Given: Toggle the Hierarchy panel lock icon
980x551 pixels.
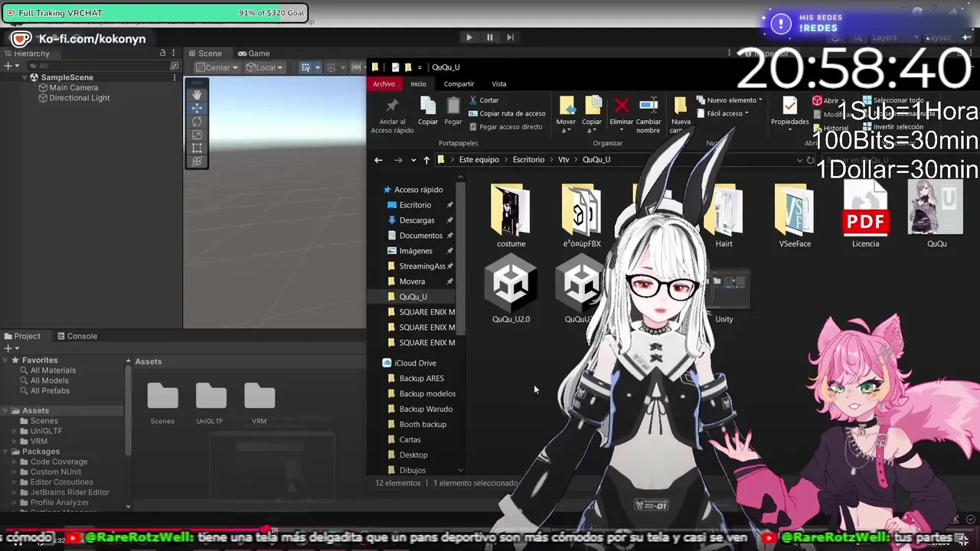Looking at the screenshot, I should tap(162, 53).
